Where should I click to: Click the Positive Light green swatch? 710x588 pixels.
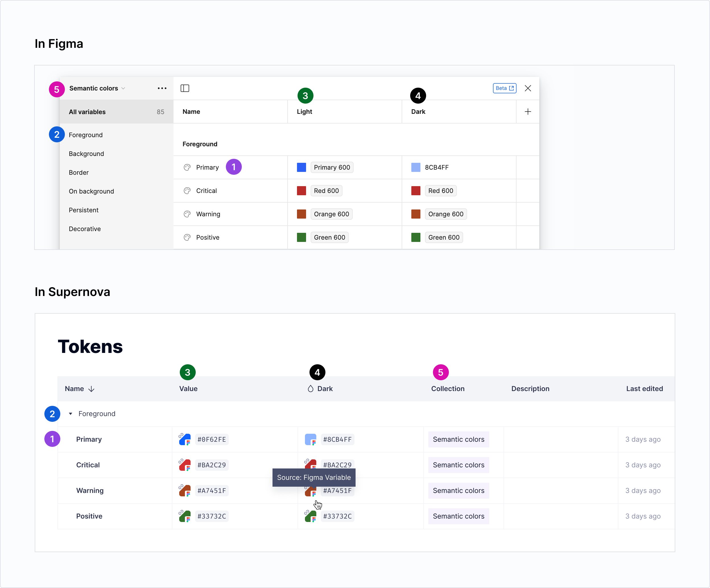pos(301,237)
